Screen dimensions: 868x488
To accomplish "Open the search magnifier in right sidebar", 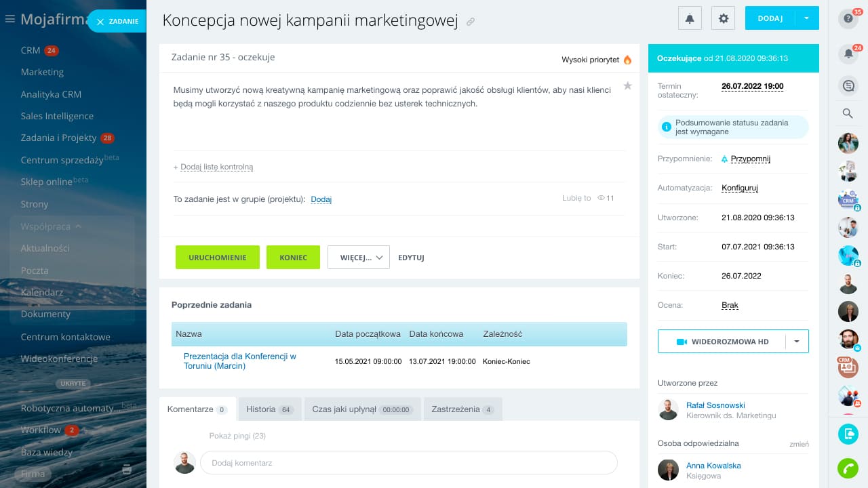I will point(848,114).
